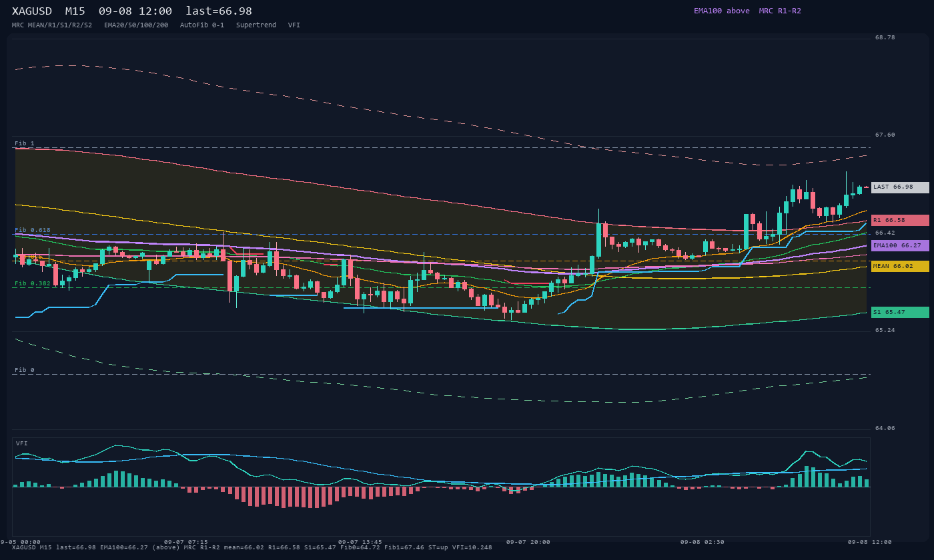Click the 09-07 07:15 time axis label

pyautogui.click(x=186, y=542)
